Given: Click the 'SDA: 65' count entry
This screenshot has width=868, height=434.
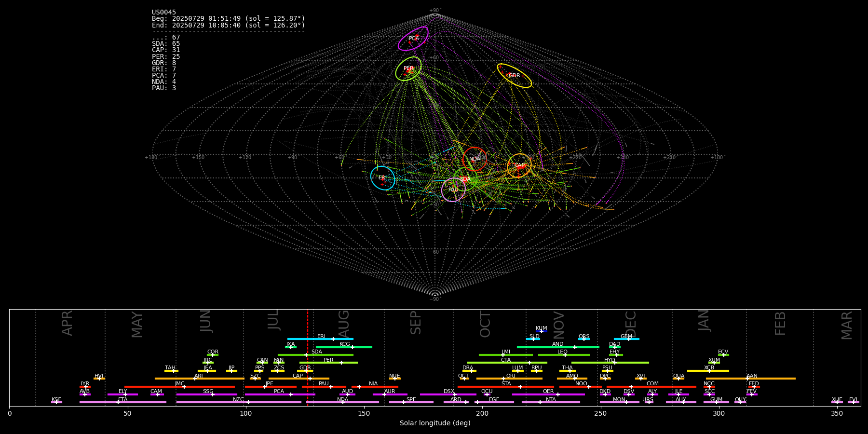Looking at the screenshot, I should pyautogui.click(x=166, y=44).
